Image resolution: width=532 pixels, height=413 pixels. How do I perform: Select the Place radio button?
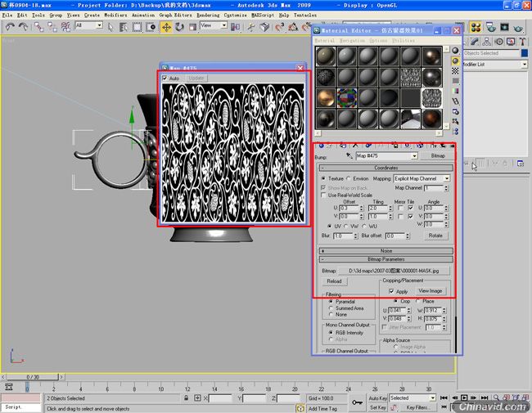(x=417, y=301)
